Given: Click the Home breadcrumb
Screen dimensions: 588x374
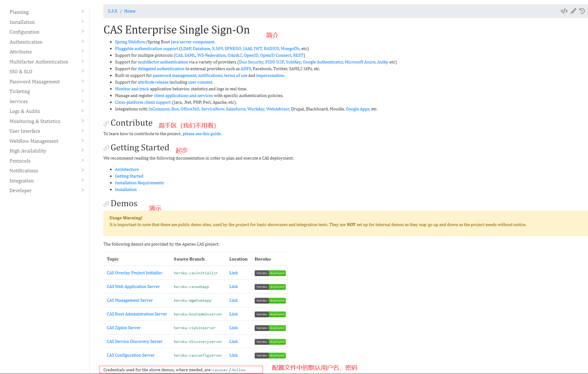Looking at the screenshot, I should (x=130, y=11).
